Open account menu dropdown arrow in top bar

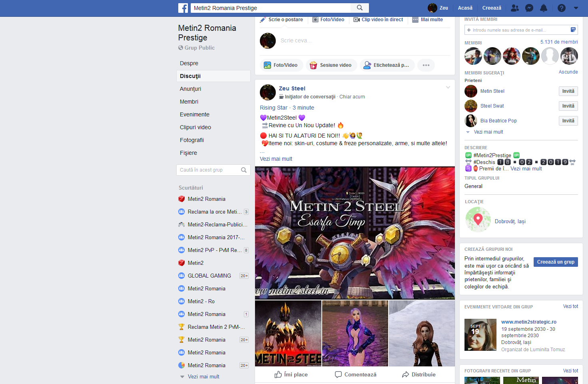click(x=576, y=8)
